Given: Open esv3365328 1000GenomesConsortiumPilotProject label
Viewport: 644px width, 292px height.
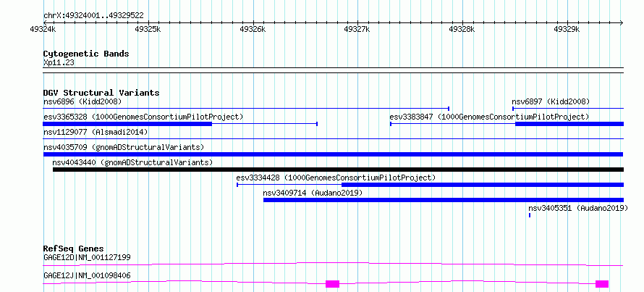Looking at the screenshot, I should click(143, 117).
